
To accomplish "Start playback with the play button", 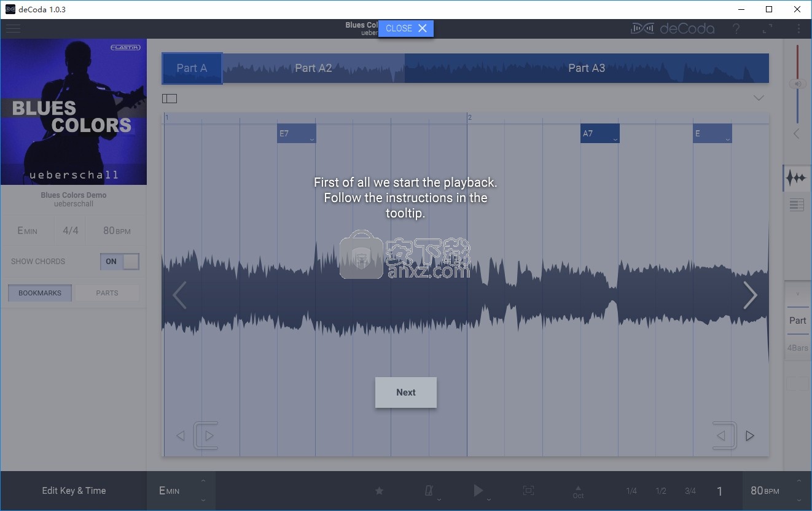I will (x=478, y=490).
